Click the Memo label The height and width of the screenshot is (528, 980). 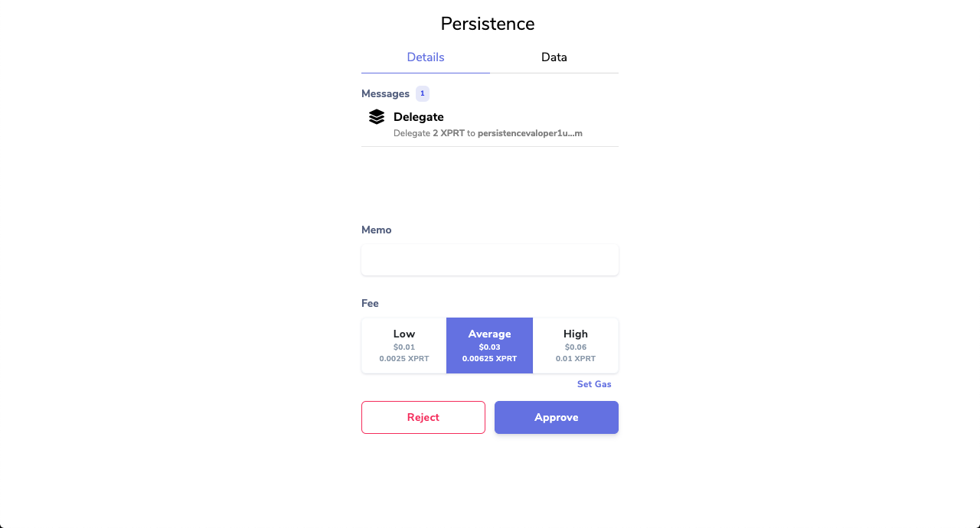tap(377, 230)
